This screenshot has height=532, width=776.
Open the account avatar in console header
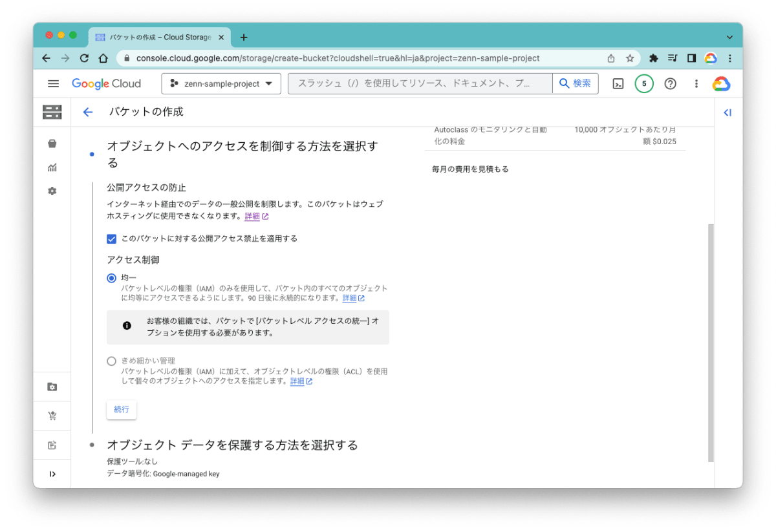tap(721, 84)
